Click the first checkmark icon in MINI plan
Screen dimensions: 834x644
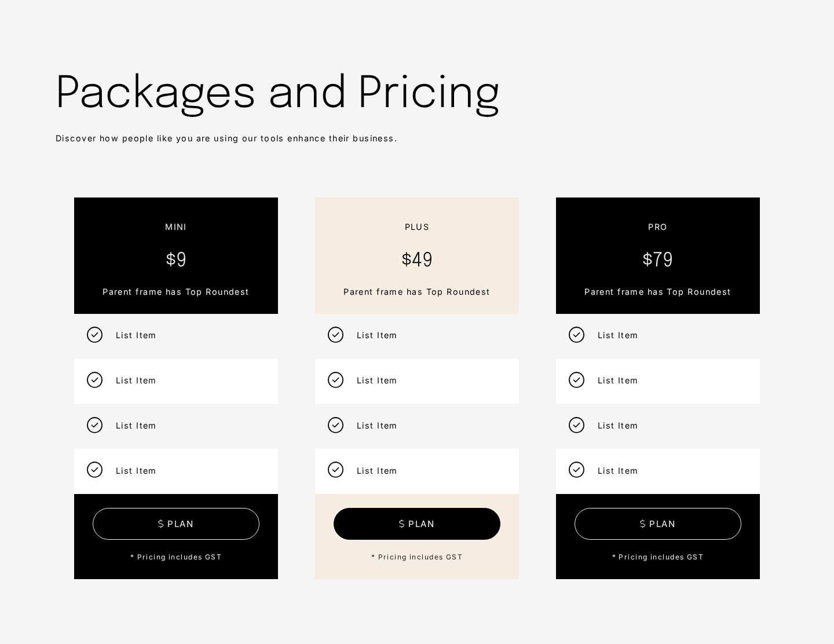[x=94, y=335]
